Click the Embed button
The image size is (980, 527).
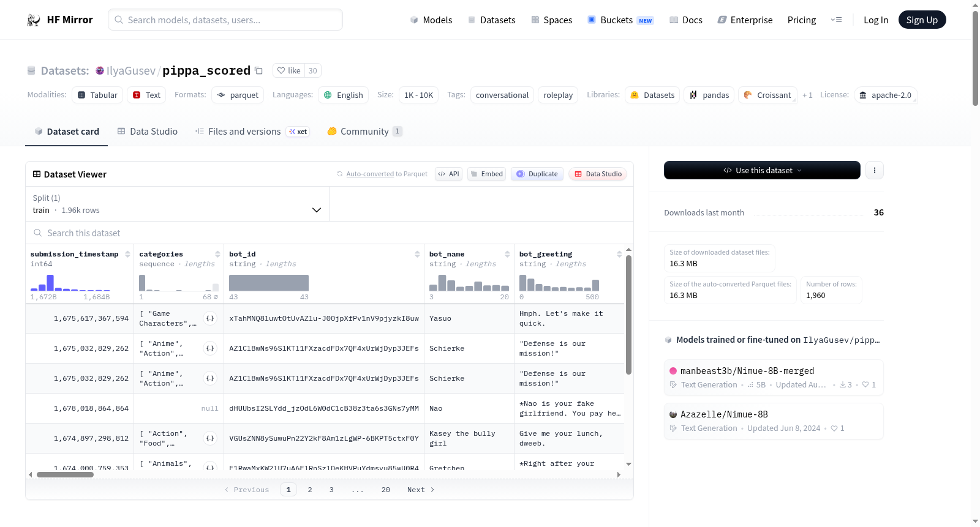[486, 174]
